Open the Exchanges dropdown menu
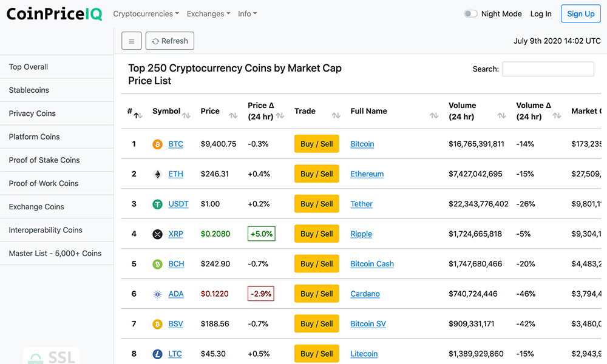Image resolution: width=607 pixels, height=364 pixels. tap(208, 14)
